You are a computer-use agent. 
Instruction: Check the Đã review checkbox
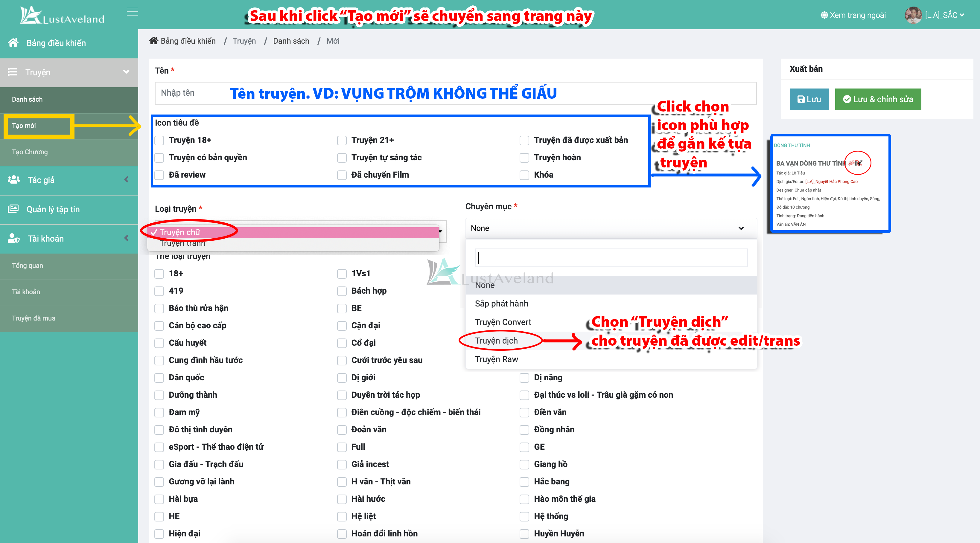(159, 175)
